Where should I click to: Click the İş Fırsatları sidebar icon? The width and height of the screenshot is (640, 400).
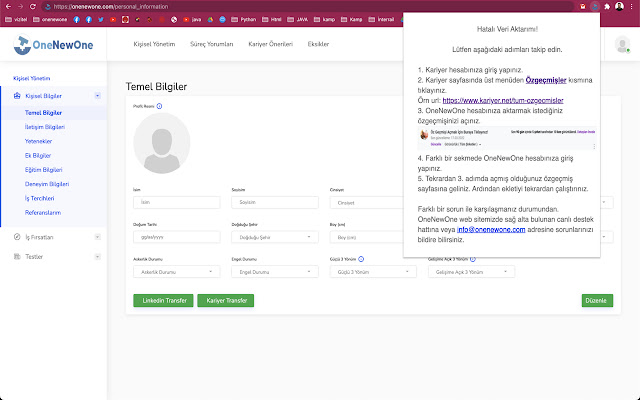[x=17, y=237]
